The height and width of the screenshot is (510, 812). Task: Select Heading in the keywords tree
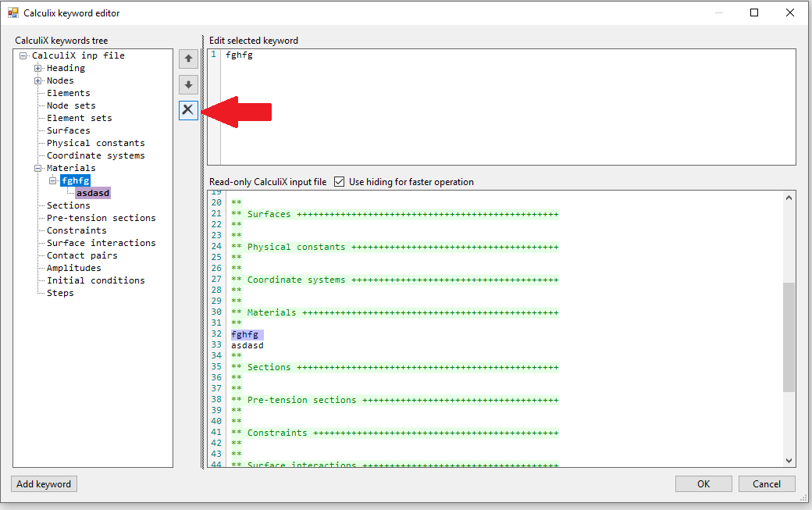tap(66, 69)
